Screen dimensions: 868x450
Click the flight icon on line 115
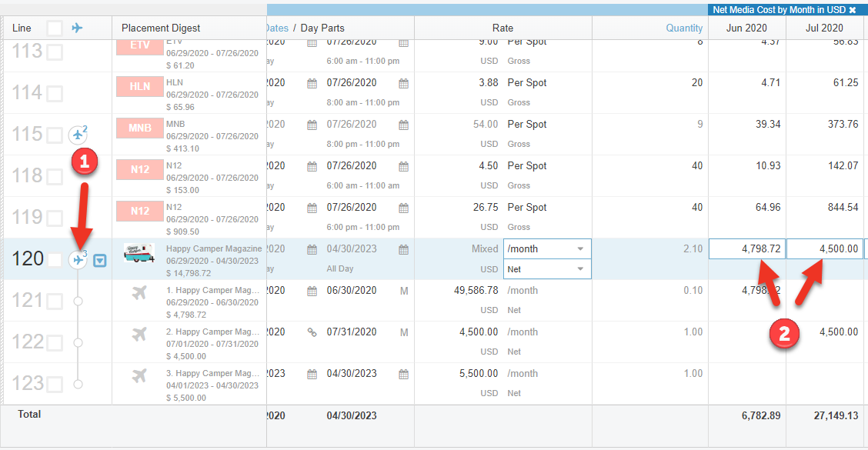tap(78, 135)
